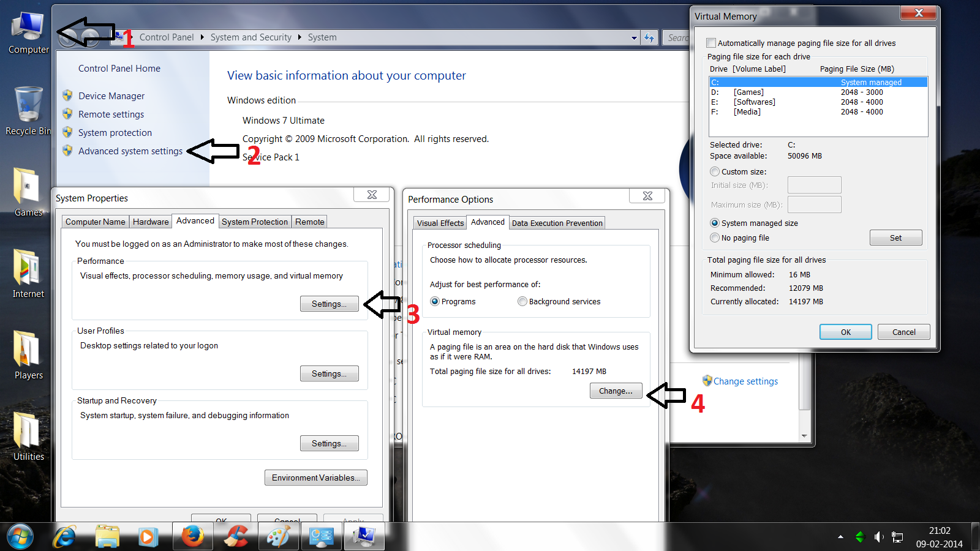Open the System Protection tab

point(255,222)
